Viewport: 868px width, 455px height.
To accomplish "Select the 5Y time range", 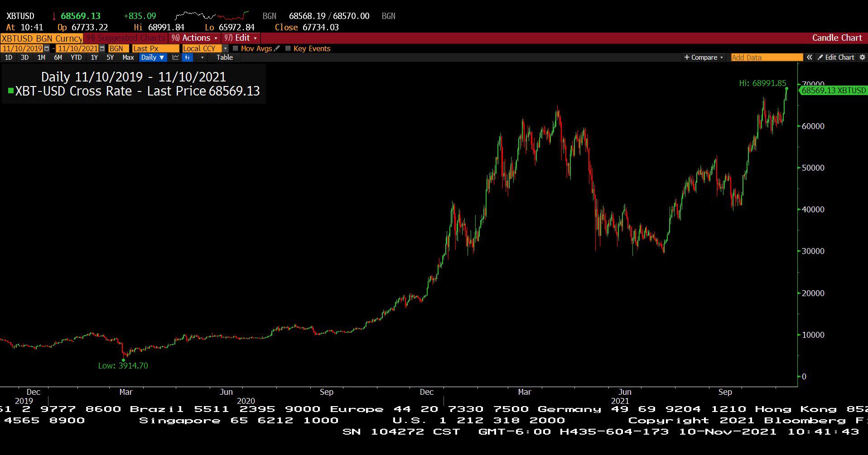I will (x=110, y=57).
